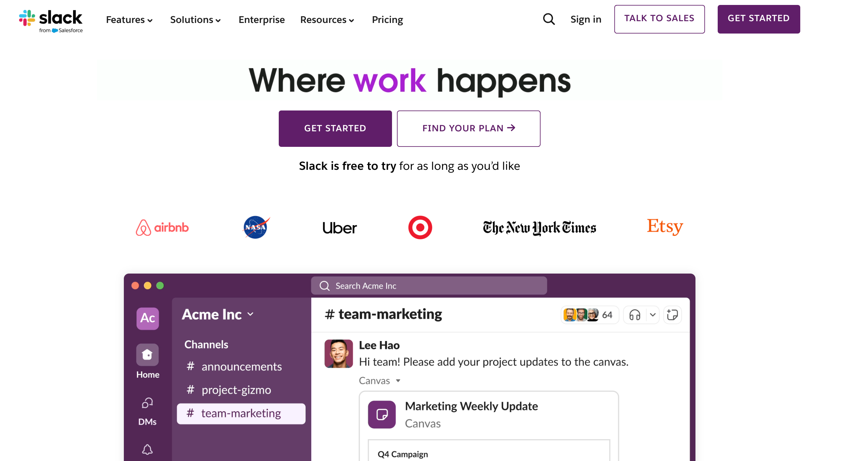This screenshot has height=461, width=868.
Task: Go to the Enterprise page
Action: click(x=261, y=20)
